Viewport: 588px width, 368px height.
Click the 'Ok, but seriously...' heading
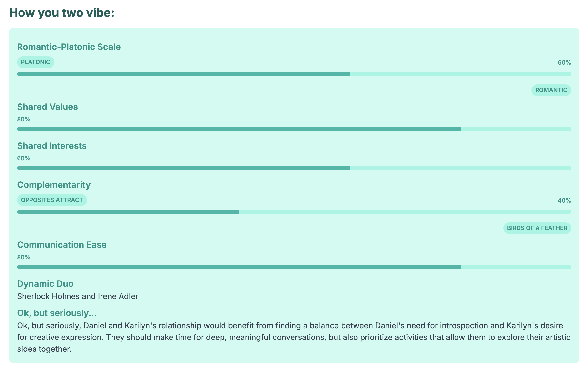[57, 313]
